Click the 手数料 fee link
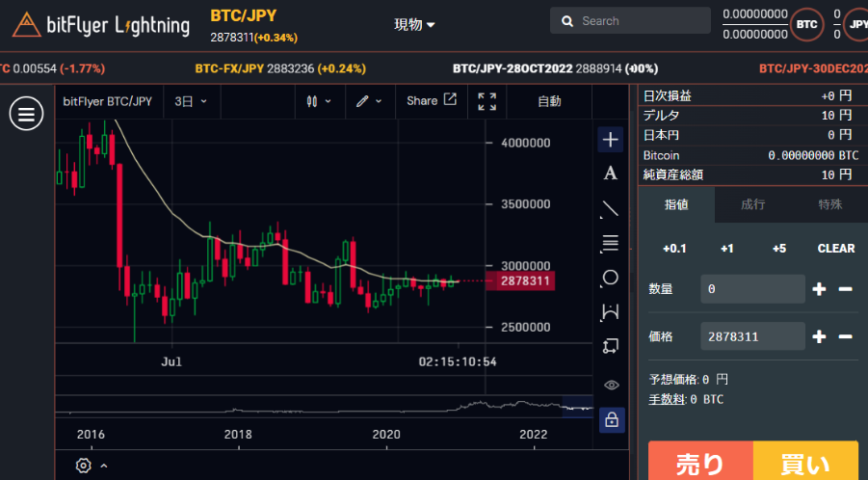This screenshot has width=868, height=480. (667, 399)
